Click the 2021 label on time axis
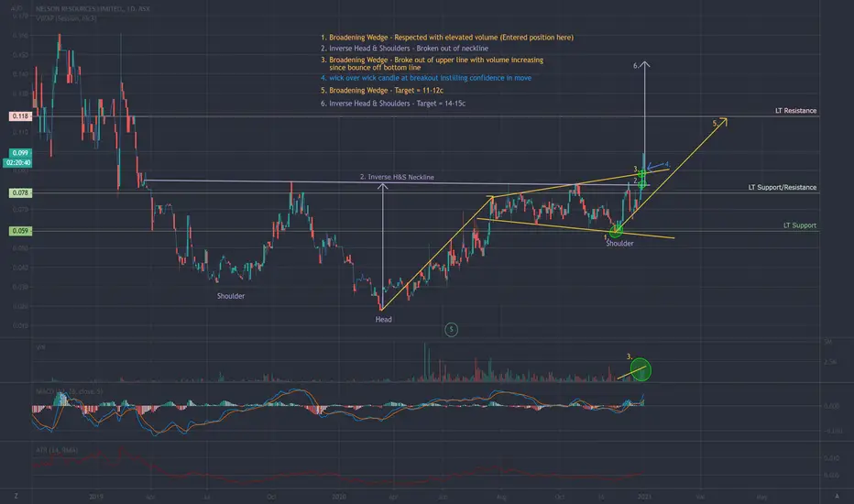This screenshot has width=854, height=504. (x=644, y=497)
